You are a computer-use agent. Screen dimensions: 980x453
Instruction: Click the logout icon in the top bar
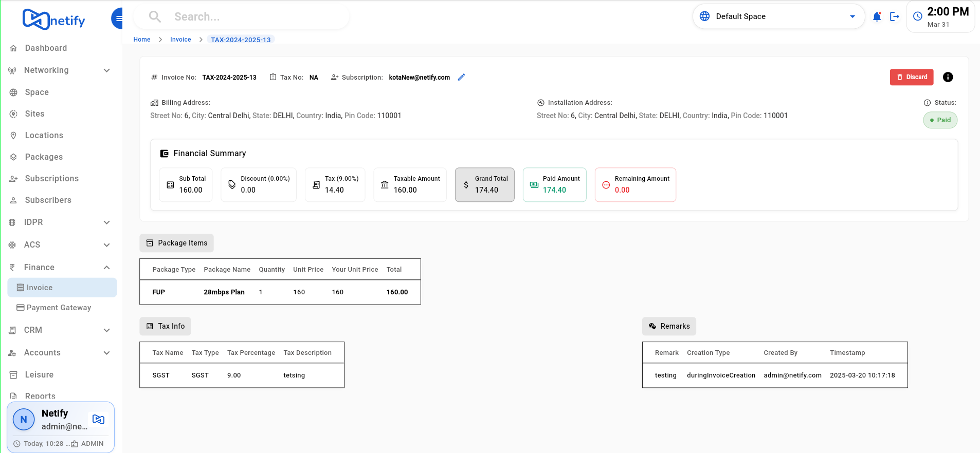point(895,17)
